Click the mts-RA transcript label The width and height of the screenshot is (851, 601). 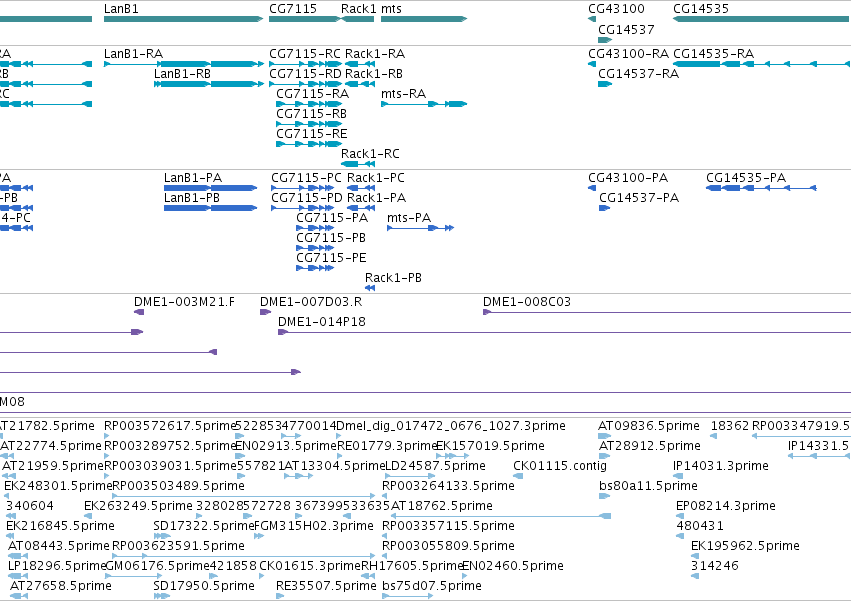click(x=403, y=94)
